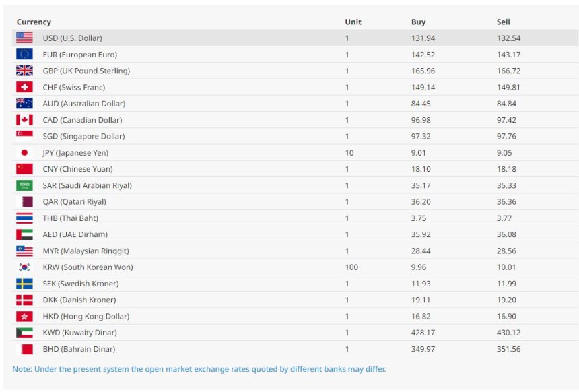This screenshot has height=392, width=579.
Task: Click the South Korean flag icon
Action: point(24,267)
